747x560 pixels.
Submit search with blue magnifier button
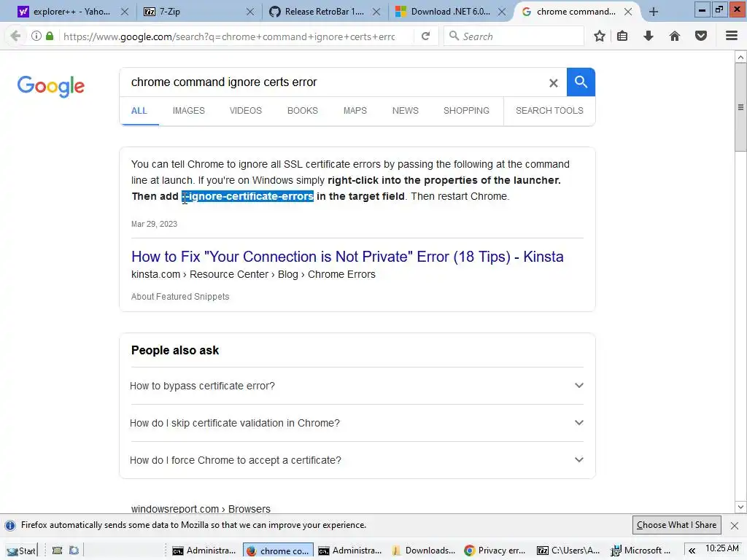point(581,82)
